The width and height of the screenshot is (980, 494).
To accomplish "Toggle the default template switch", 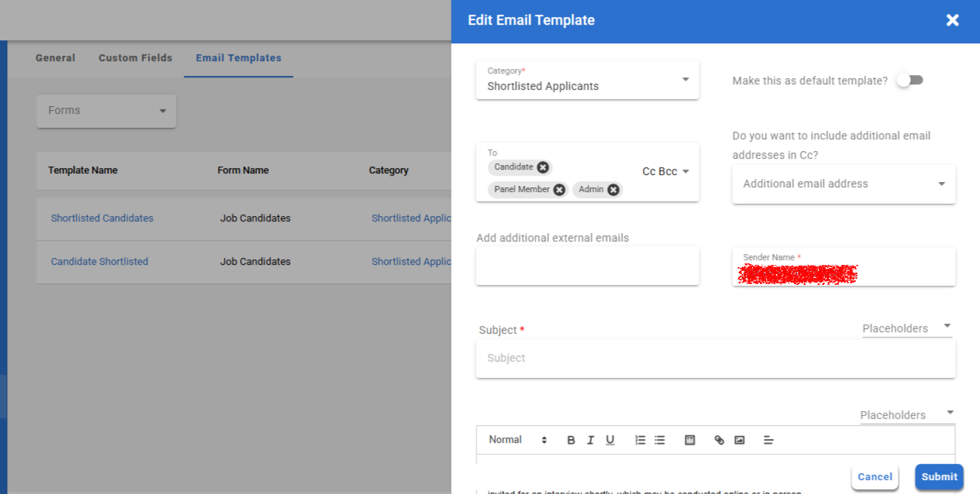I will point(910,80).
